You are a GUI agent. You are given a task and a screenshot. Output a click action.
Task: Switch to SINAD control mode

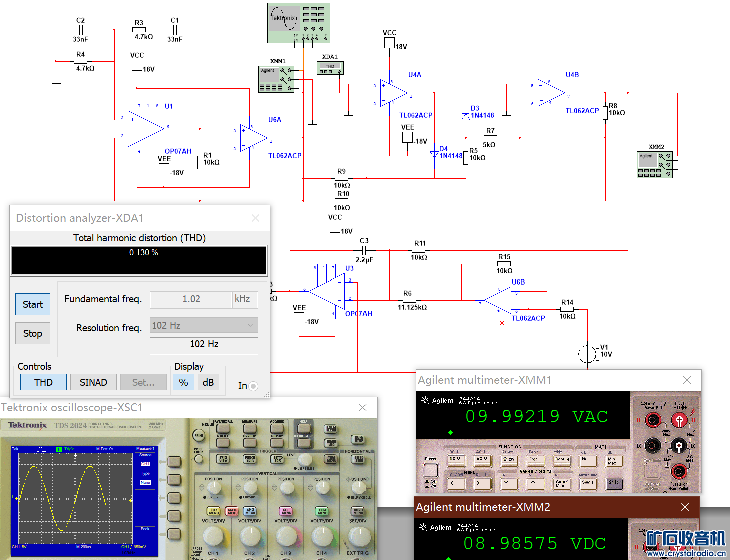click(x=93, y=382)
